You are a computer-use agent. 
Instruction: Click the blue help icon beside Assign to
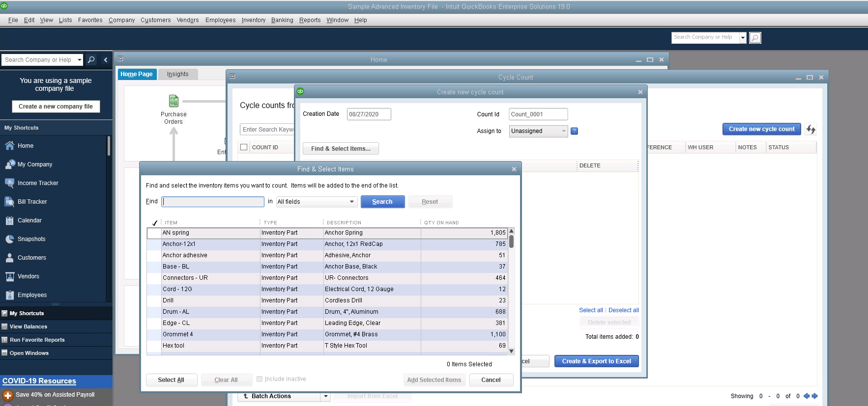click(x=574, y=131)
